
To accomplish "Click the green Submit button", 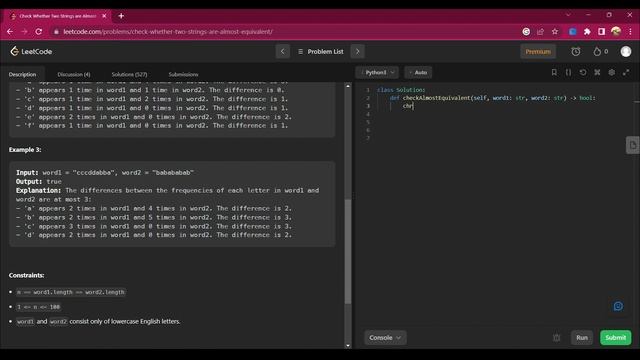I will (x=616, y=338).
